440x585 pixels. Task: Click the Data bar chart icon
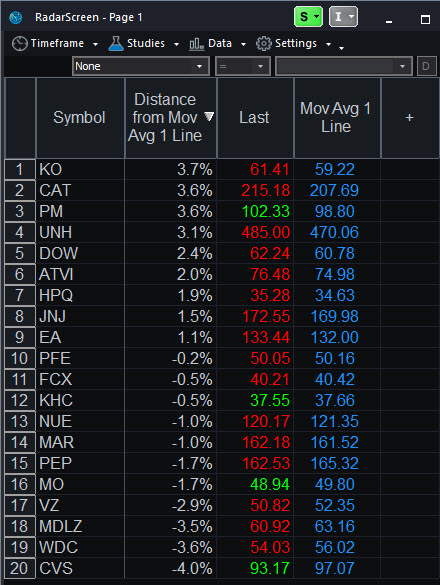196,44
